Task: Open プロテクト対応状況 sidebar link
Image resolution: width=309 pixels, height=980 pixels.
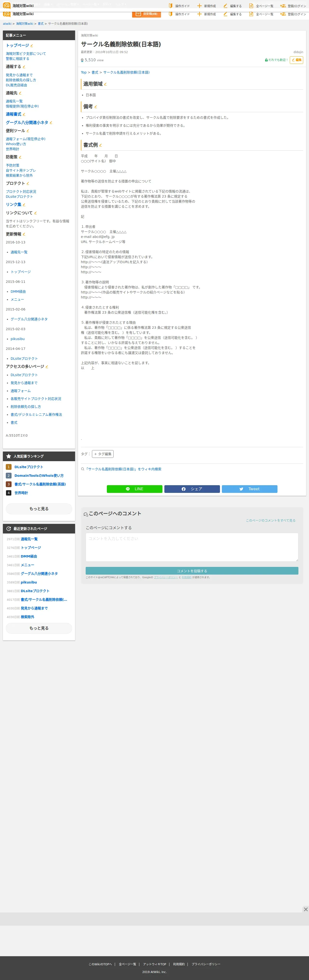Action: pos(21,192)
